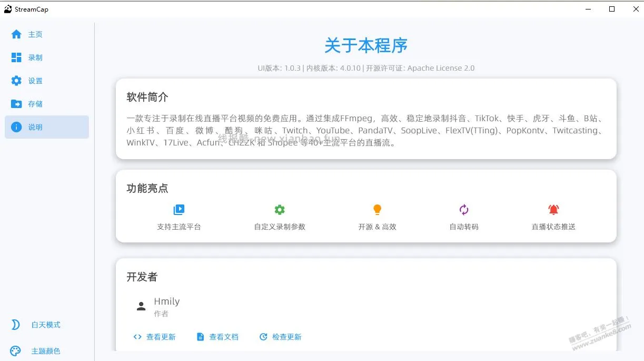The image size is (644, 361).
Task: Click the 支持主流平台 video library icon
Action: coord(179,210)
